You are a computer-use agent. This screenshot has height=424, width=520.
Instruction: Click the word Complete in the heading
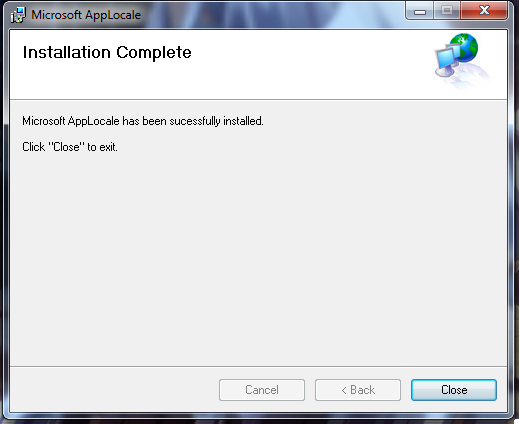coord(154,53)
